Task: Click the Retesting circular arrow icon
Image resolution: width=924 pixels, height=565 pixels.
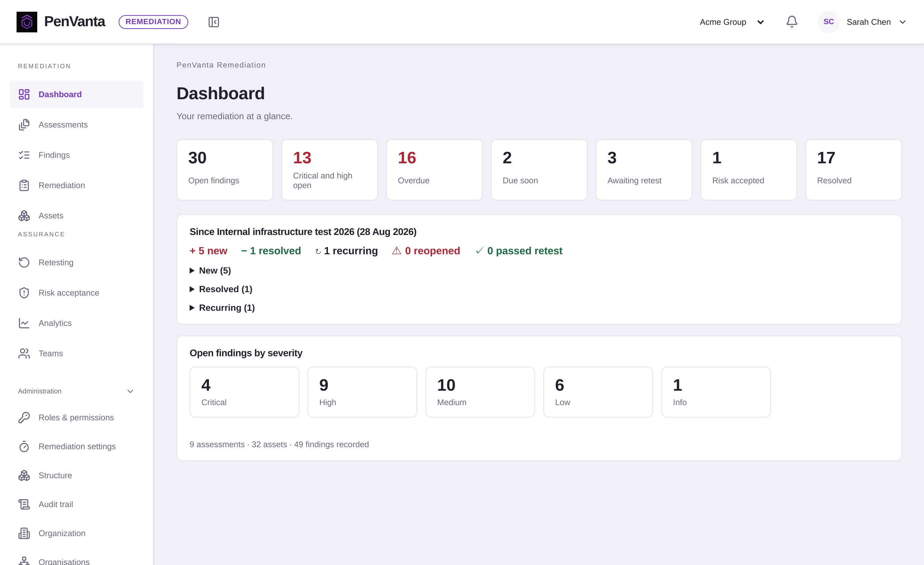Action: point(24,263)
